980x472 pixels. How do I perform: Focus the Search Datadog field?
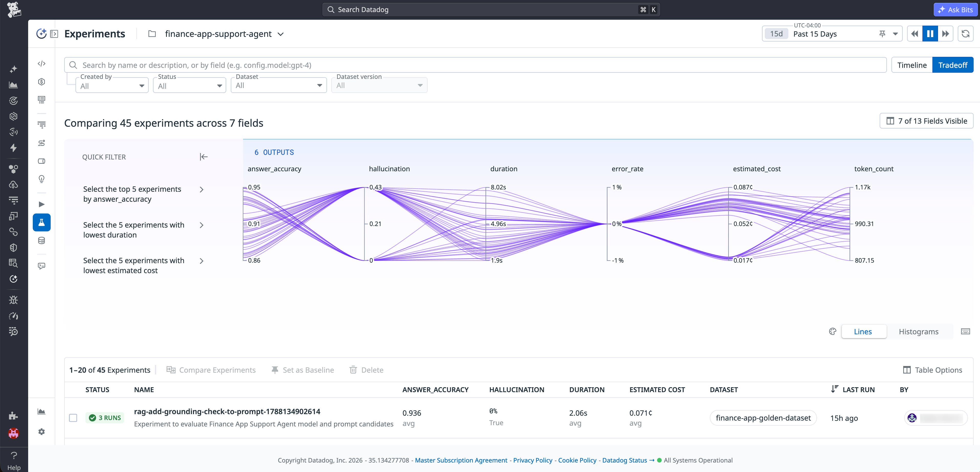pyautogui.click(x=491, y=9)
